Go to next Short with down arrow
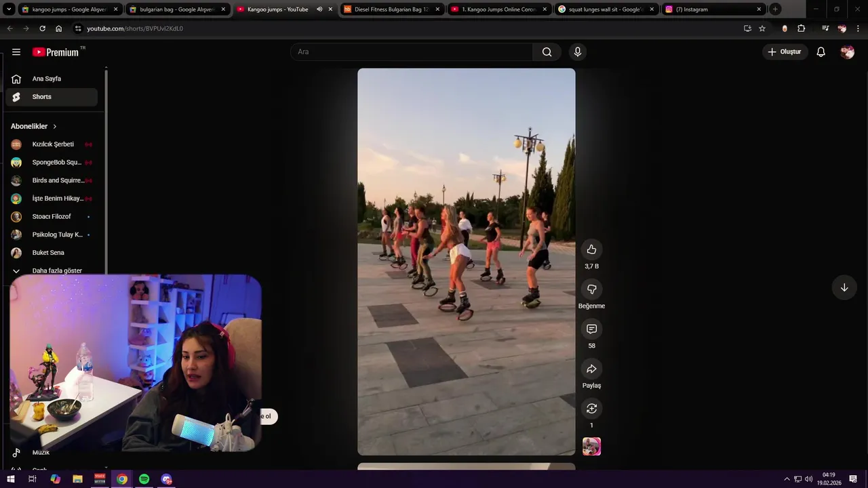The height and width of the screenshot is (488, 868). pos(844,287)
